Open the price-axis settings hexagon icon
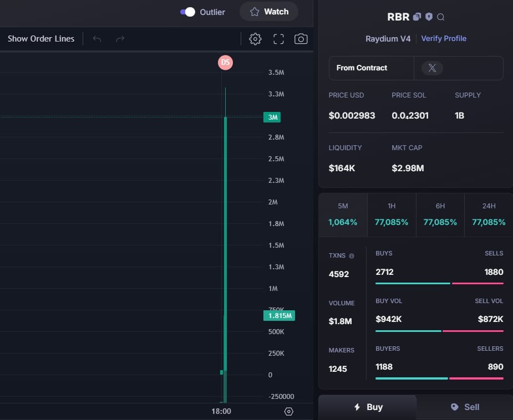 (x=288, y=412)
